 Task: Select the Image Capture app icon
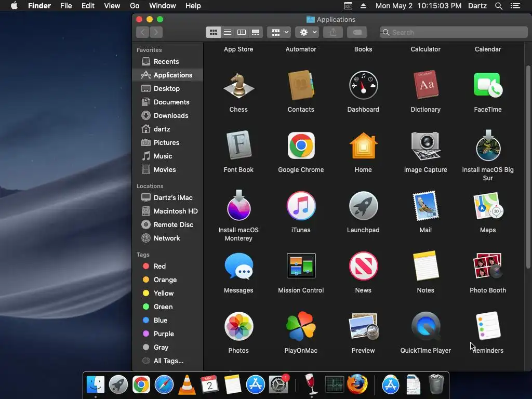[425, 145]
